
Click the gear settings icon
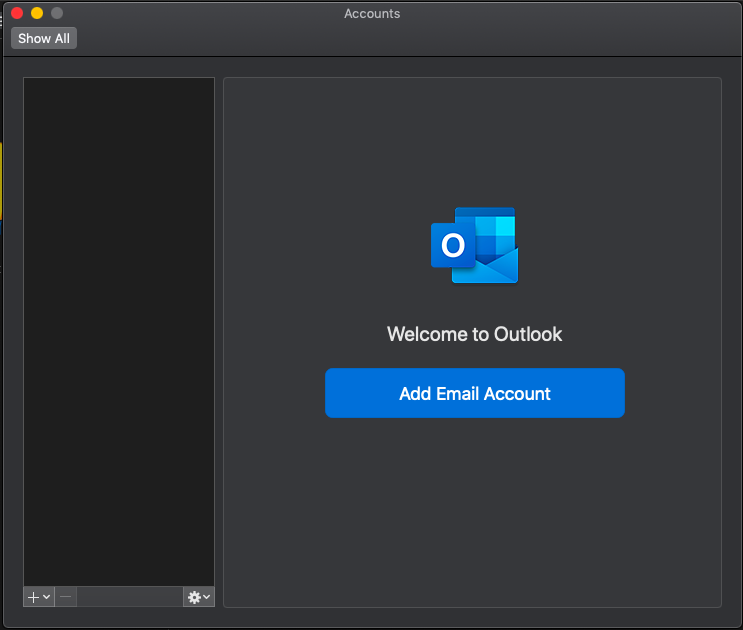[x=194, y=597]
